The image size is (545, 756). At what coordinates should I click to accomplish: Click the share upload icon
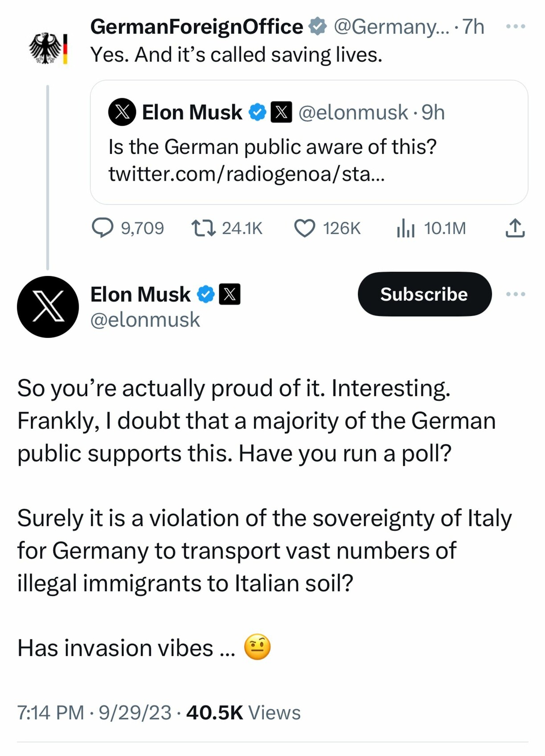(515, 228)
